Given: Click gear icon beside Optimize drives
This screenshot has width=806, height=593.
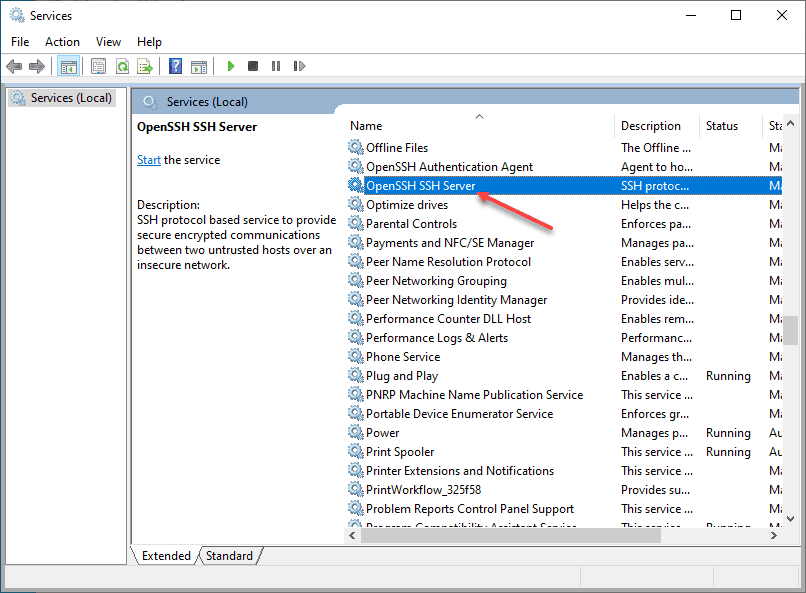Looking at the screenshot, I should pos(356,205).
